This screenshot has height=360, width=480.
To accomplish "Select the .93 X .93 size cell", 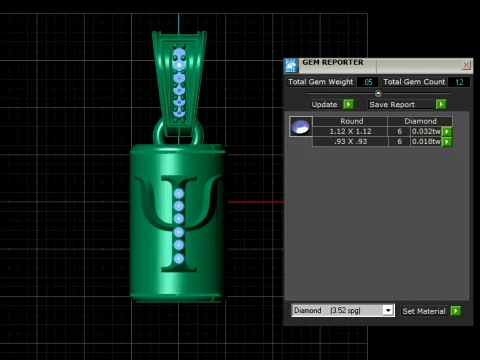I will click(350, 142).
